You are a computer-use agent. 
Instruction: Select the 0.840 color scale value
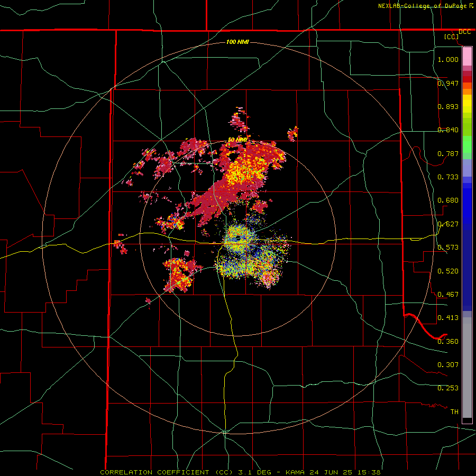(448, 130)
